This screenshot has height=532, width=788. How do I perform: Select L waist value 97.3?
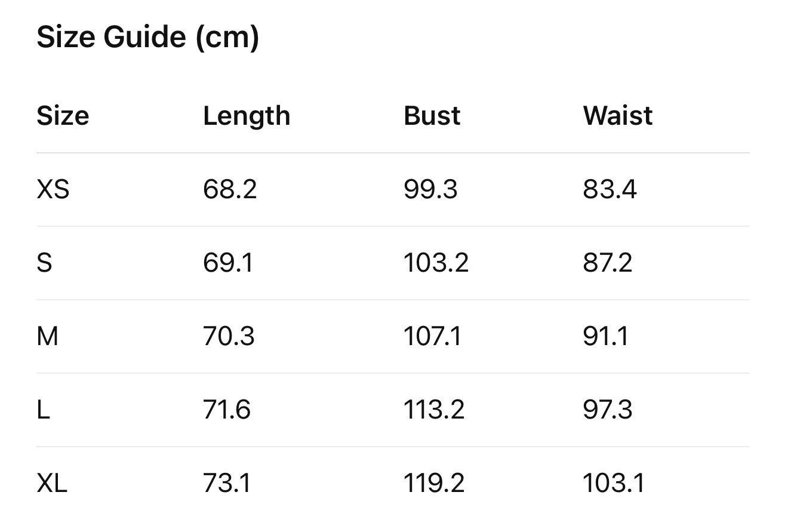(x=607, y=410)
